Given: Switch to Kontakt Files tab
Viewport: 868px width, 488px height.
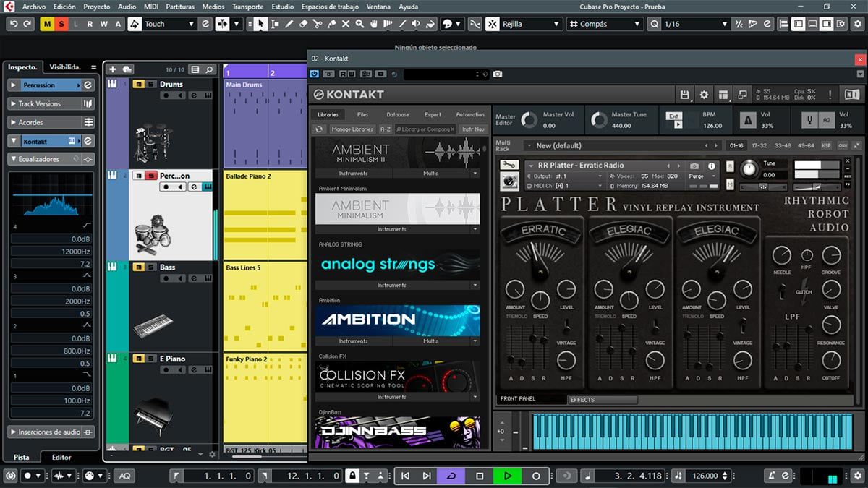Looking at the screenshot, I should click(x=362, y=114).
